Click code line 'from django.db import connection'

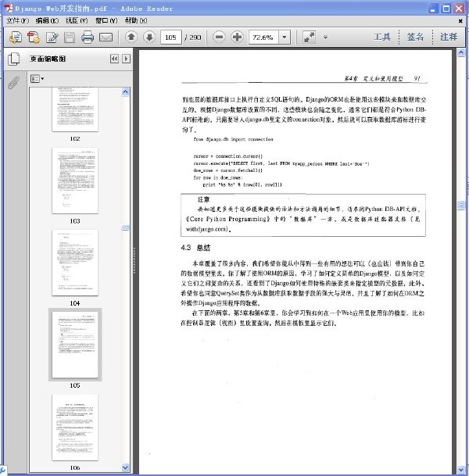(233, 139)
